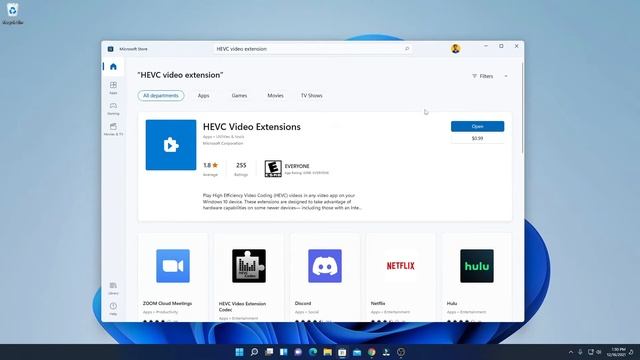Image resolution: width=640 pixels, height=360 pixels.
Task: Open ZOOM Cloud Meetings app tile
Action: [173, 278]
